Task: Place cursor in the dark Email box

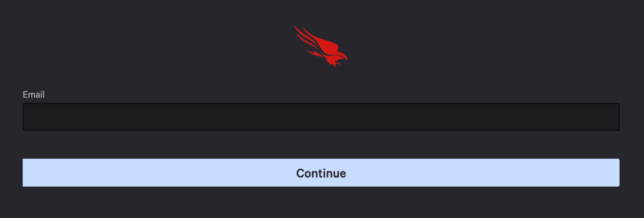Action: [321, 117]
